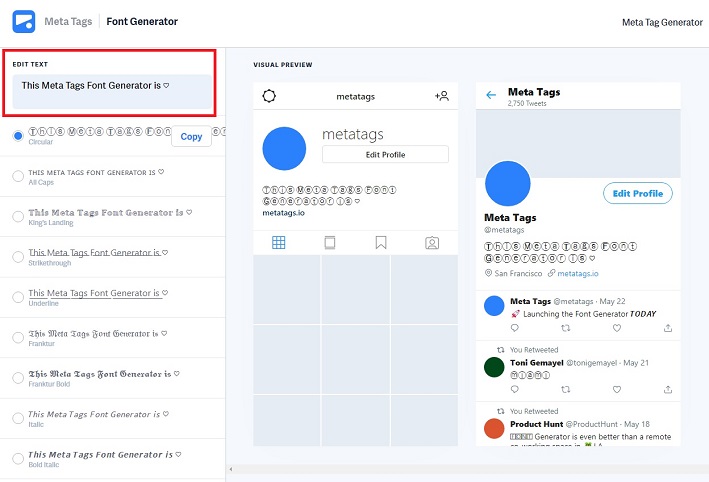Click the Product Hunt orange avatar
This screenshot has width=709, height=482.
point(494,429)
